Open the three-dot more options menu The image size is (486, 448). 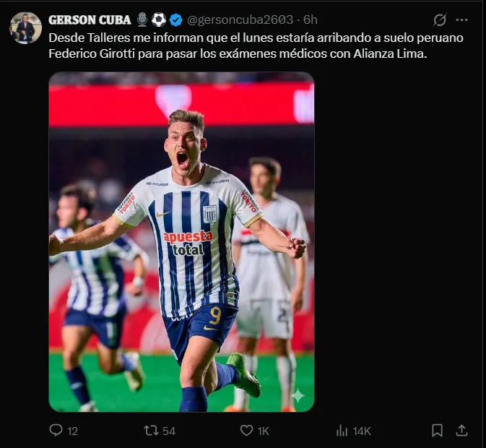[x=462, y=20]
